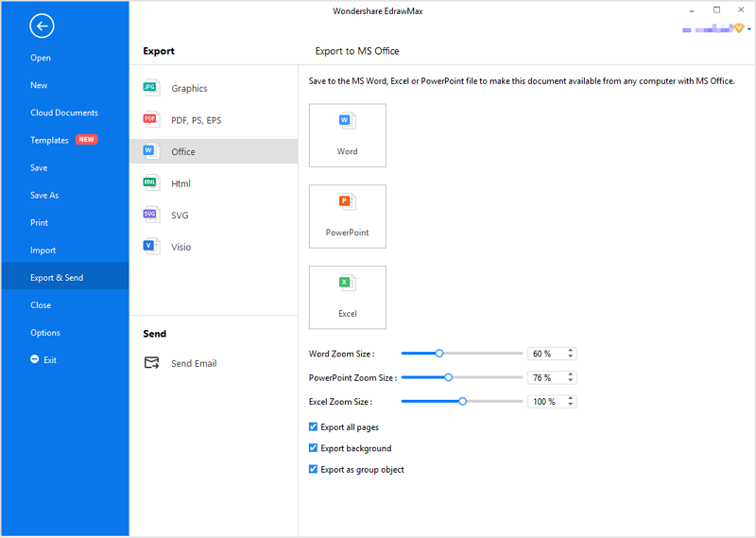The height and width of the screenshot is (538, 756).
Task: Toggle Export as group object checkbox
Action: click(314, 469)
